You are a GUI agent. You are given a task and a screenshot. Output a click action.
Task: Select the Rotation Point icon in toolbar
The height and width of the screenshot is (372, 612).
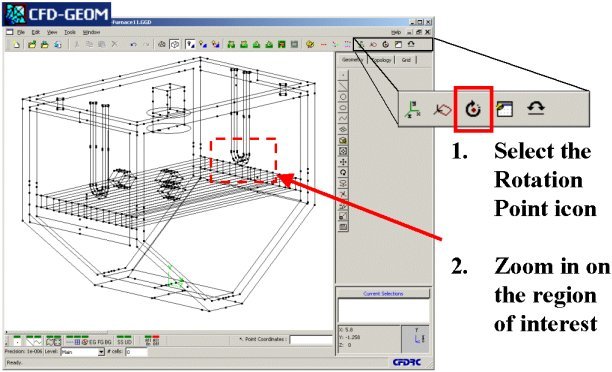(x=386, y=44)
